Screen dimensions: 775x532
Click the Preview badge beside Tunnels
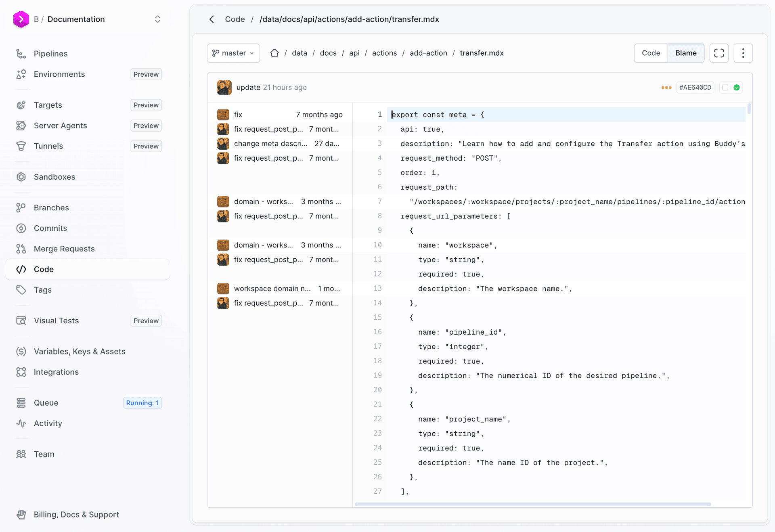[x=146, y=146]
